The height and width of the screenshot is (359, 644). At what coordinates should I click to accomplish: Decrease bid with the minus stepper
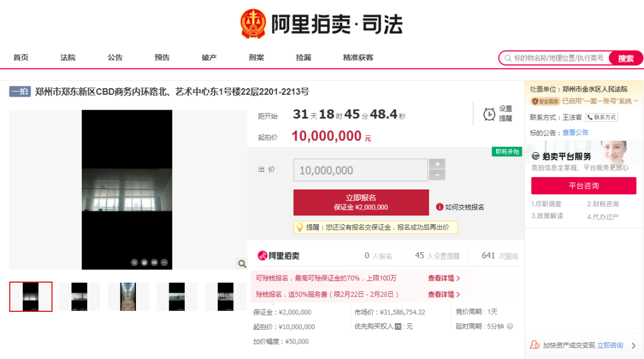(x=437, y=175)
